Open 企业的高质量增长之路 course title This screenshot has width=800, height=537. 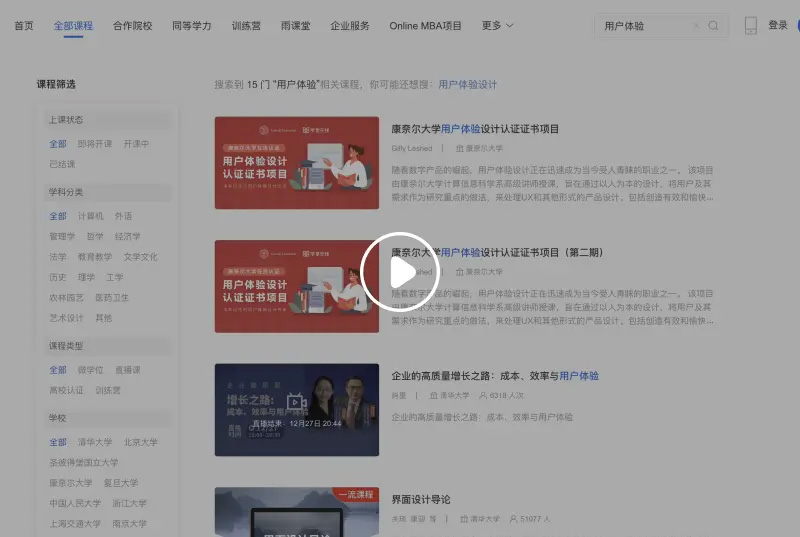(x=495, y=376)
